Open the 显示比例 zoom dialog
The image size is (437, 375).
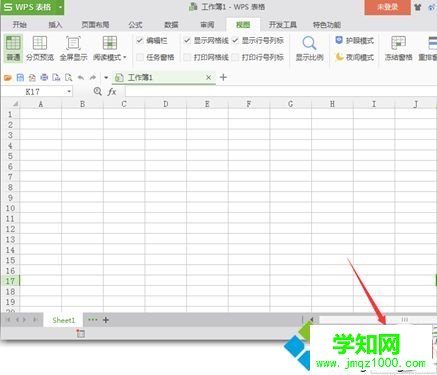309,48
